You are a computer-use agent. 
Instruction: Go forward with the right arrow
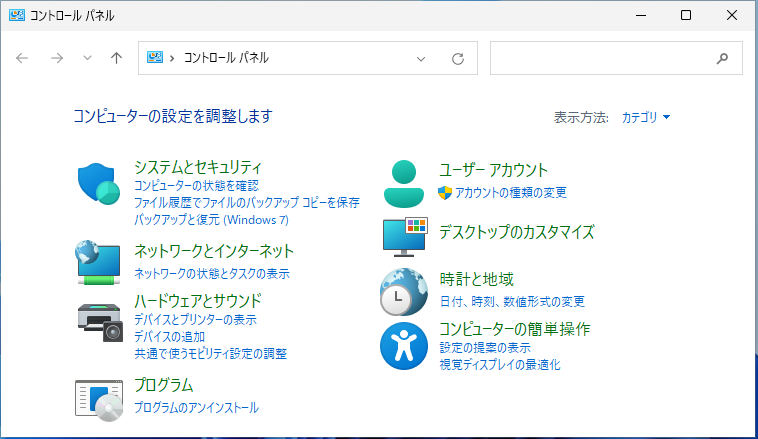pyautogui.click(x=57, y=58)
